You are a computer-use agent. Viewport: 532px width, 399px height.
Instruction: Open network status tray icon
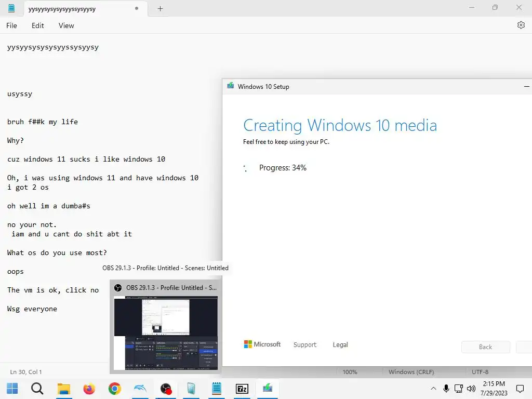459,389
